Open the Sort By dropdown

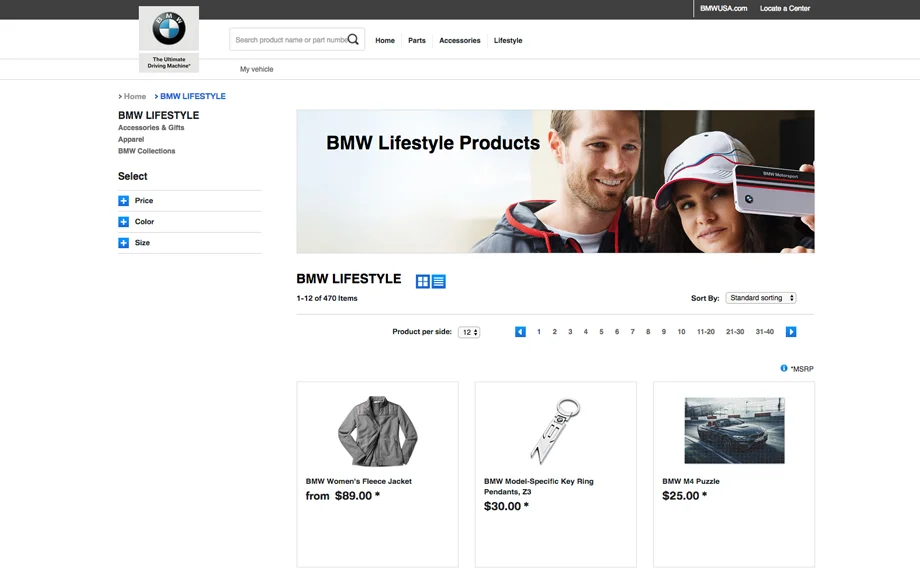pyautogui.click(x=761, y=298)
